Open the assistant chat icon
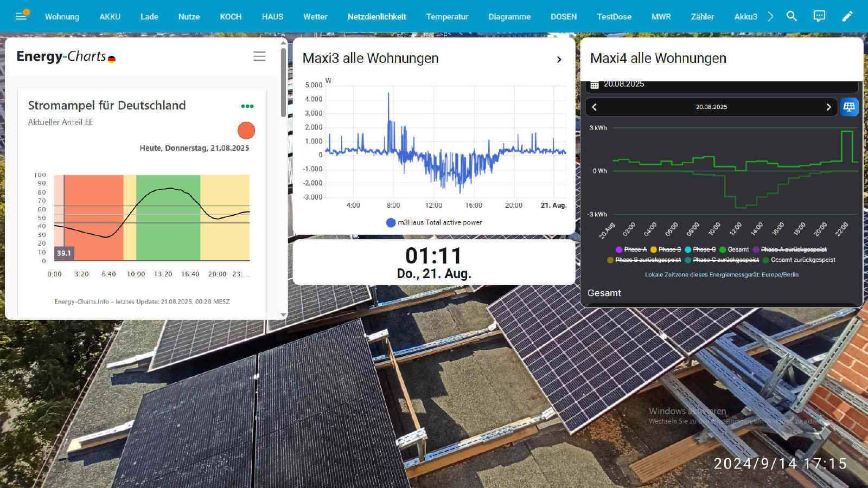The height and width of the screenshot is (488, 868). tap(819, 16)
